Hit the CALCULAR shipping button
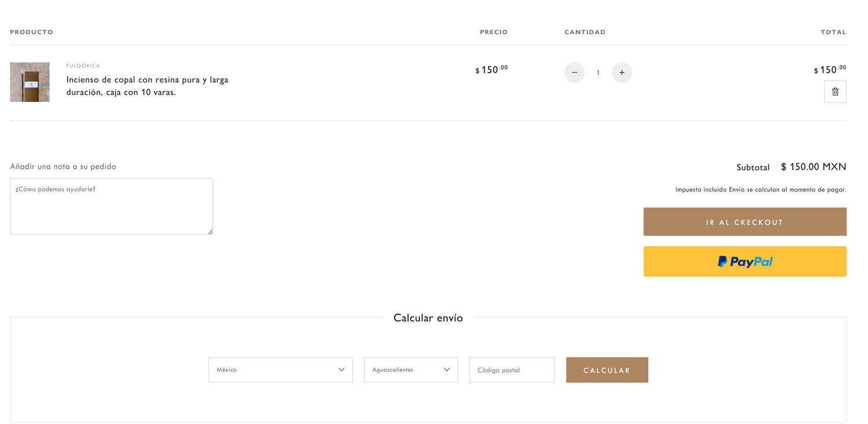The width and height of the screenshot is (868, 424). click(606, 370)
